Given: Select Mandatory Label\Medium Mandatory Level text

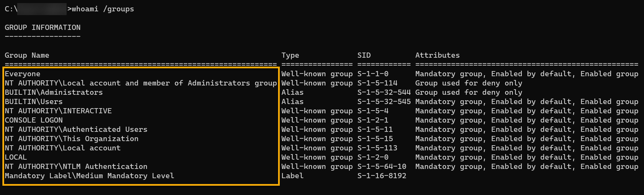Looking at the screenshot, I should pyautogui.click(x=89, y=176).
